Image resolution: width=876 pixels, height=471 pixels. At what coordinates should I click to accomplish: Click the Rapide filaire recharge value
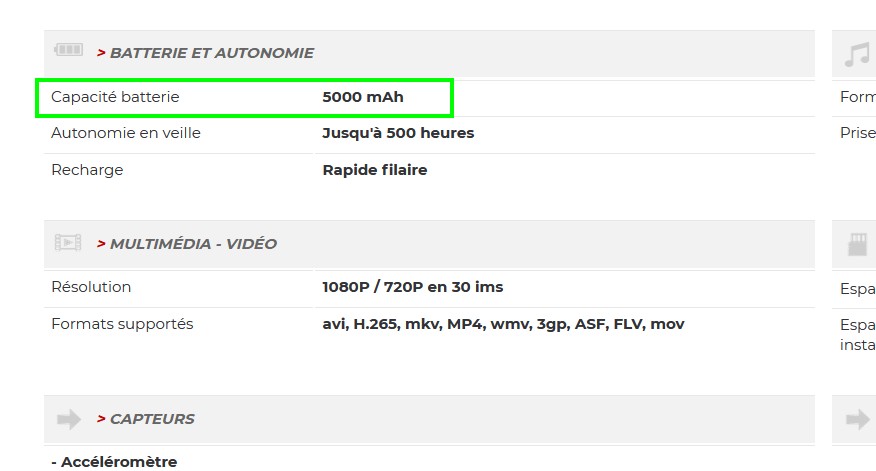click(374, 170)
